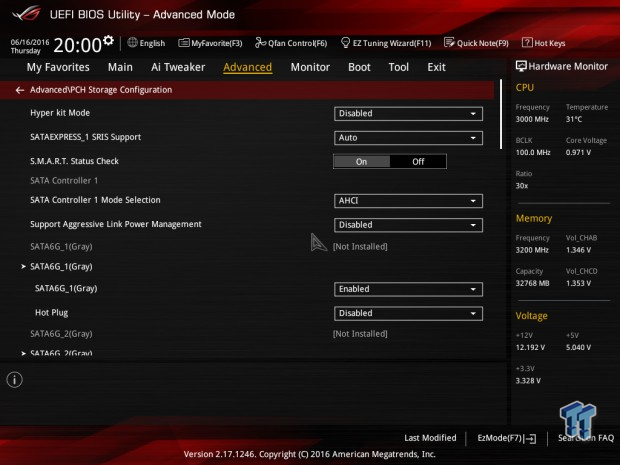Click the Hardware Monitor screen icon
The height and width of the screenshot is (465, 620).
point(521,66)
